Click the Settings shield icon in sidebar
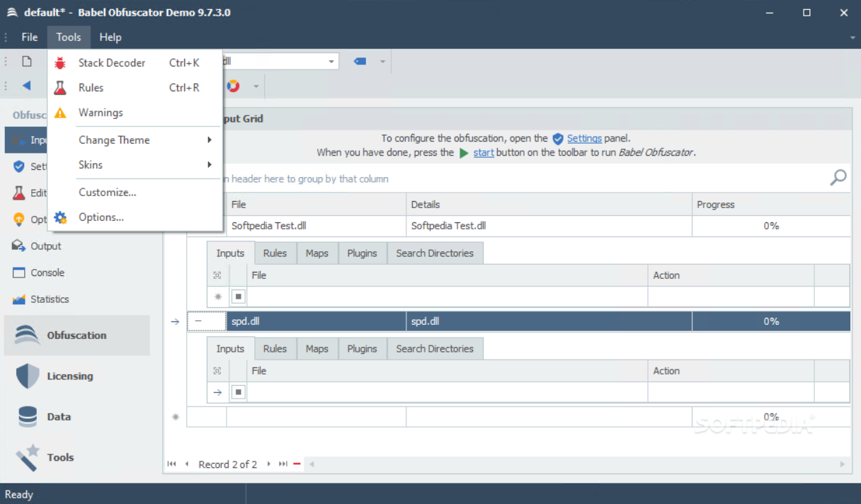This screenshot has width=861, height=504. (18, 167)
